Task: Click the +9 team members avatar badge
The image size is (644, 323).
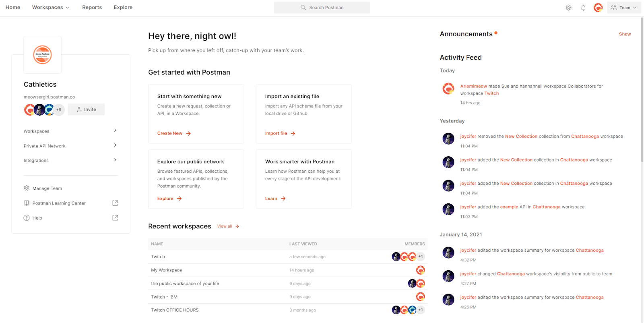Action: coord(59,109)
